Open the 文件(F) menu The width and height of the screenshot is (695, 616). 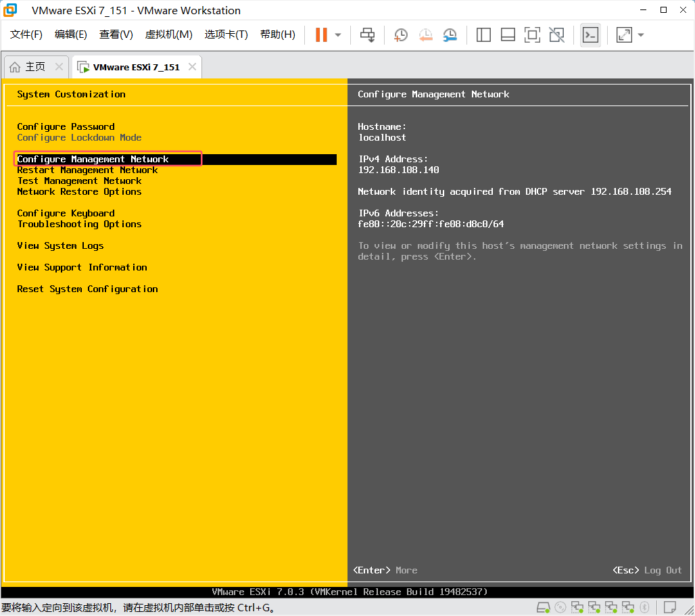point(26,34)
